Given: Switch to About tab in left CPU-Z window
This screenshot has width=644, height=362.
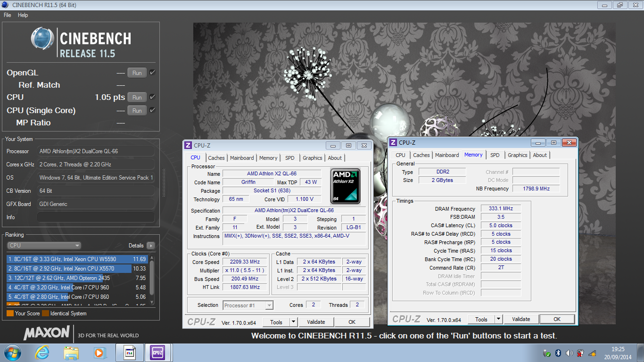Looking at the screenshot, I should (335, 158).
